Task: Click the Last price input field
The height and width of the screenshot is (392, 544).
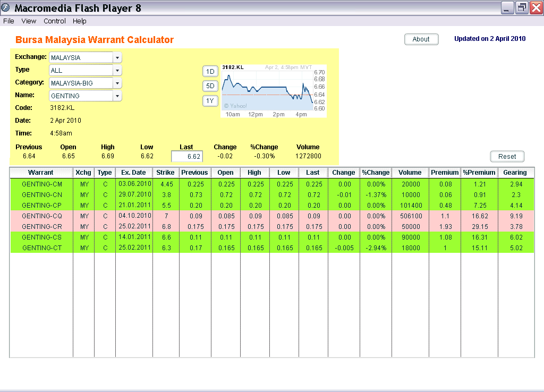Action: 187,157
